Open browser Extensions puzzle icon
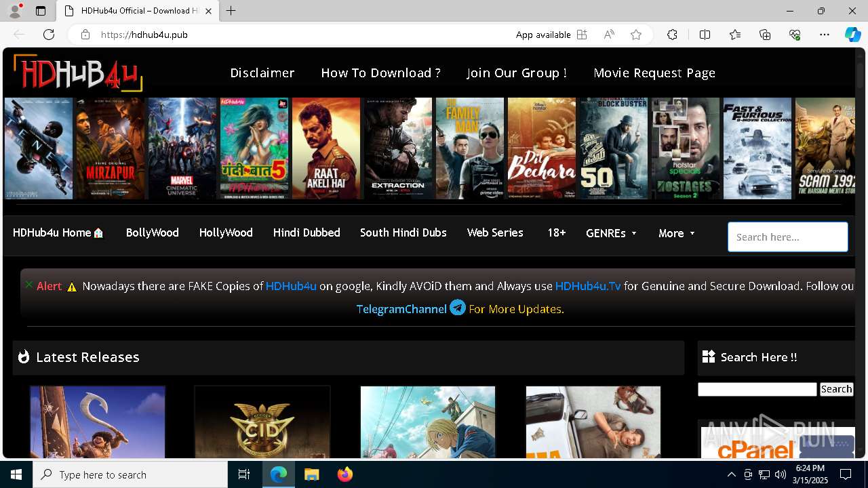The width and height of the screenshot is (868, 488). click(672, 35)
